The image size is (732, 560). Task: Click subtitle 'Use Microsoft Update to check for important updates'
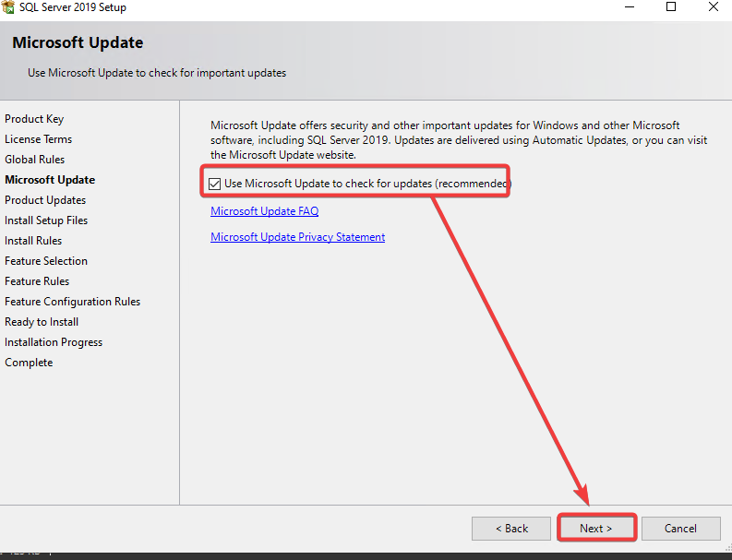(x=157, y=73)
